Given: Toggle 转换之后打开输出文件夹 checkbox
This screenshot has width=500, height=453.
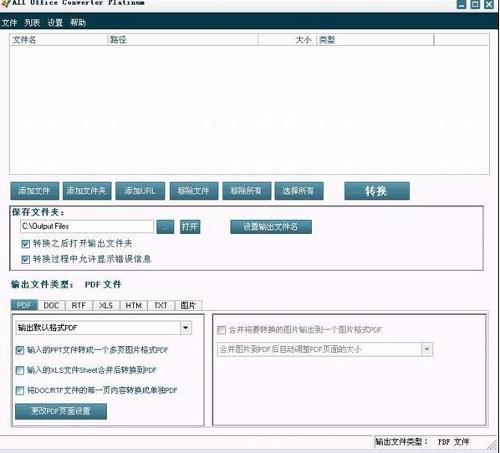Looking at the screenshot, I should coord(25,244).
